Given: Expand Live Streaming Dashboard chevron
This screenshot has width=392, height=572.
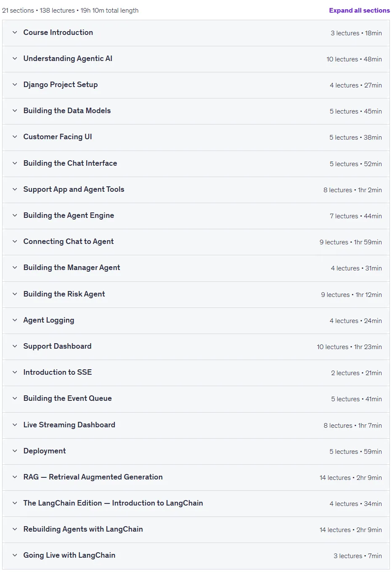Looking at the screenshot, I should (x=15, y=425).
